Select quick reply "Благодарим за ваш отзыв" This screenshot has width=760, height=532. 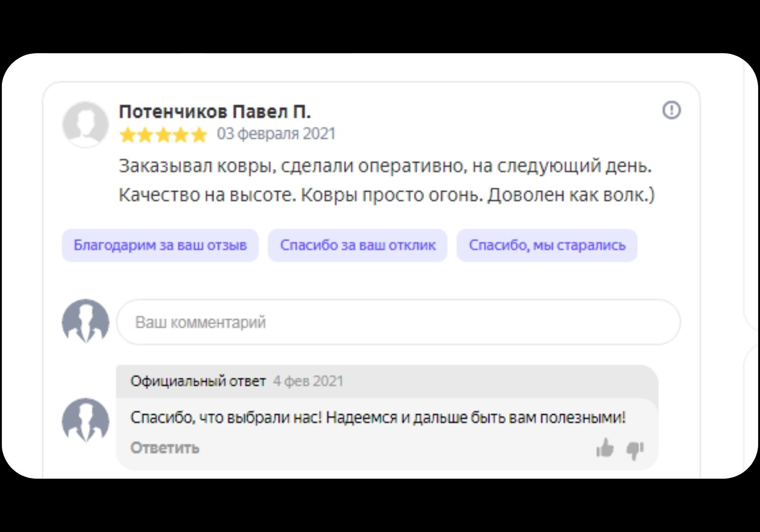pyautogui.click(x=160, y=245)
